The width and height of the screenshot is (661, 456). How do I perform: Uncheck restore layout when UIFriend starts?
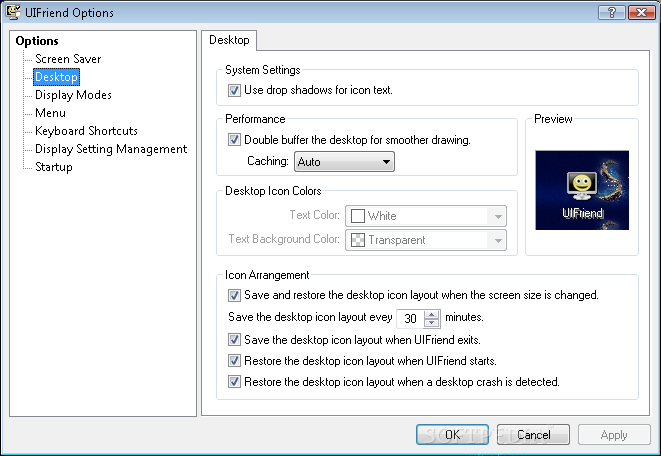tap(235, 360)
